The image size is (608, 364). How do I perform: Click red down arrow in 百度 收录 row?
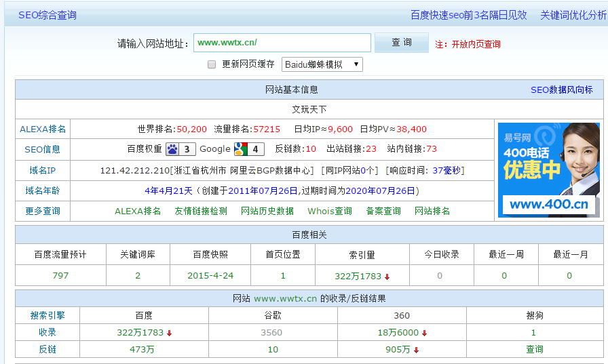pyautogui.click(x=170, y=333)
